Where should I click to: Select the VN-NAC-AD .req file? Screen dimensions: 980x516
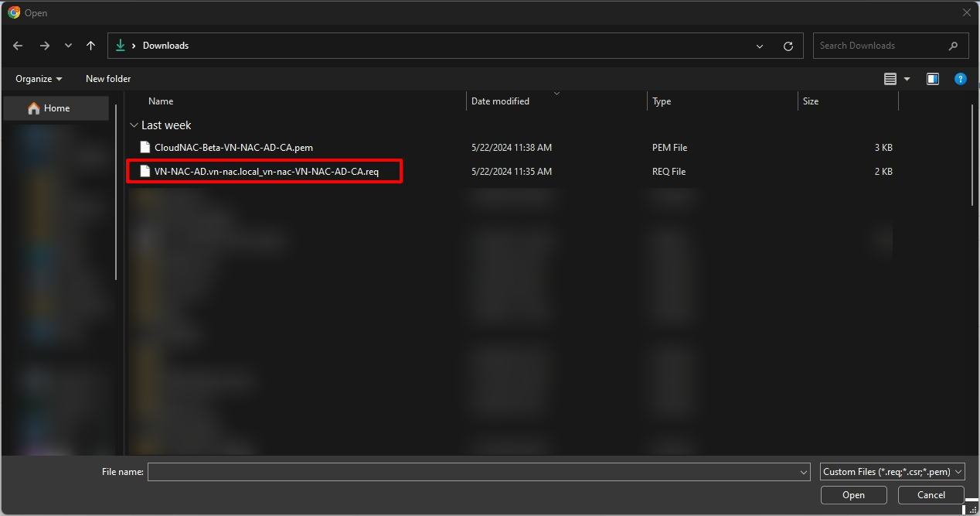[266, 172]
